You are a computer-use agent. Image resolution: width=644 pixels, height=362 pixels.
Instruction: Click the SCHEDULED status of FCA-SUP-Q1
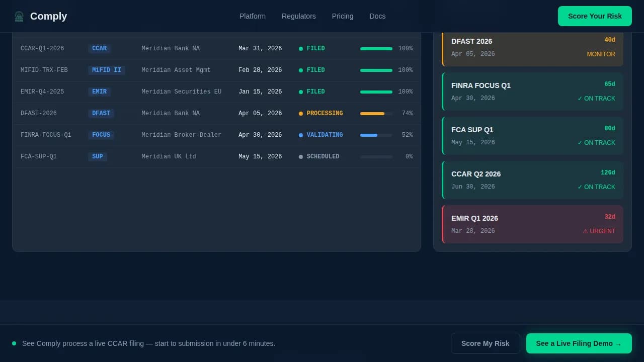pyautogui.click(x=319, y=156)
